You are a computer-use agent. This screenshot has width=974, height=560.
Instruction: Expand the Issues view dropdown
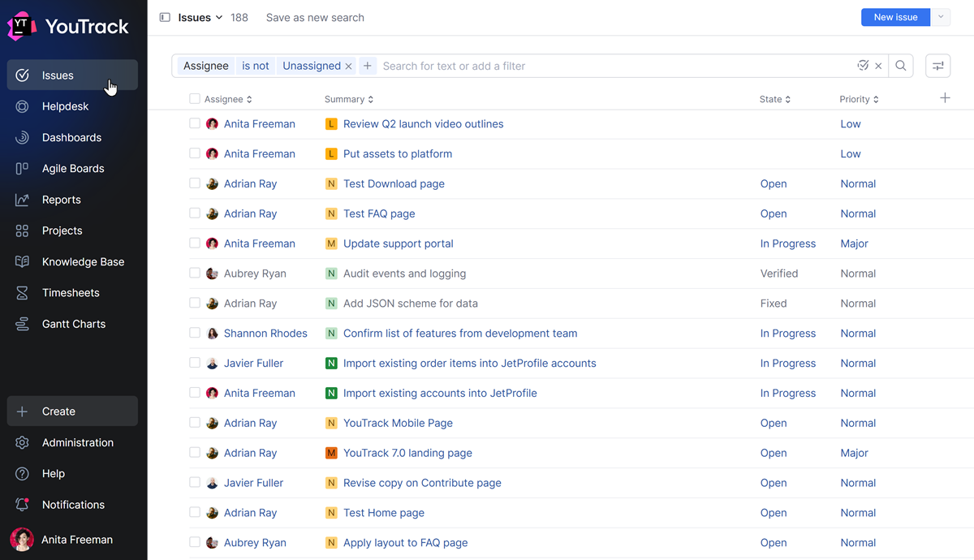[219, 17]
